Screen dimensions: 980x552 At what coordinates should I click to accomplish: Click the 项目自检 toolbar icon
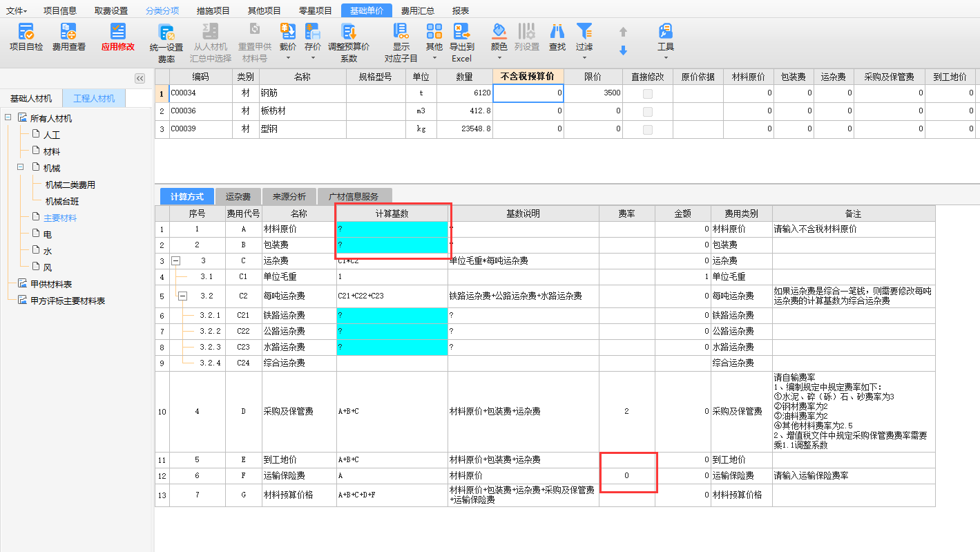point(26,32)
